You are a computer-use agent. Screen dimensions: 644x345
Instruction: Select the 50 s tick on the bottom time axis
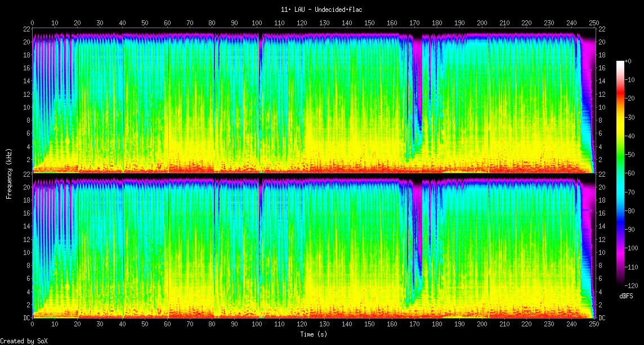click(x=145, y=325)
